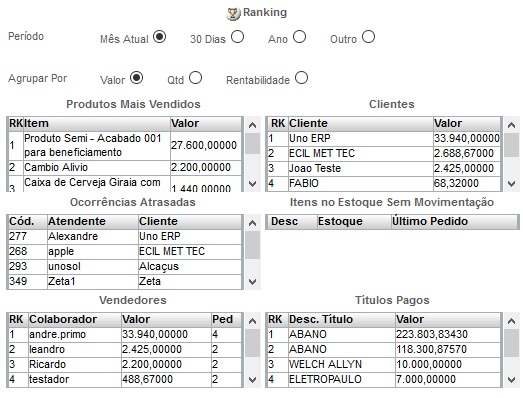Click Colaborador column header
The image size is (523, 398).
[75, 319]
